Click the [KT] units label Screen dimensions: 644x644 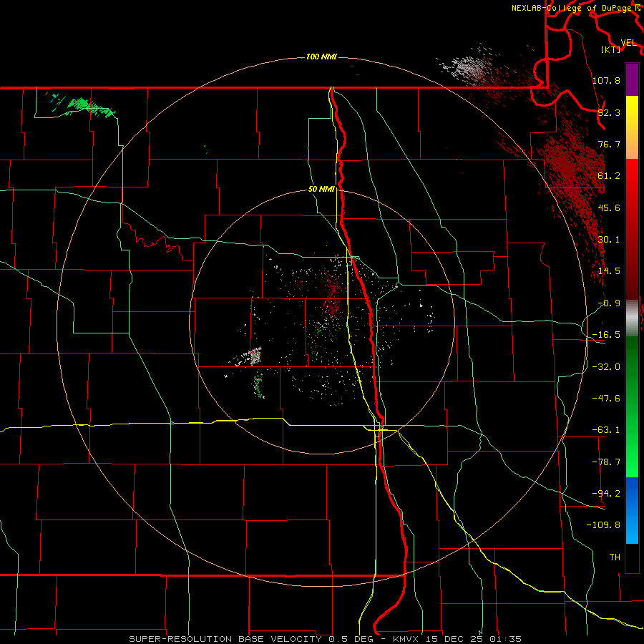coord(611,49)
